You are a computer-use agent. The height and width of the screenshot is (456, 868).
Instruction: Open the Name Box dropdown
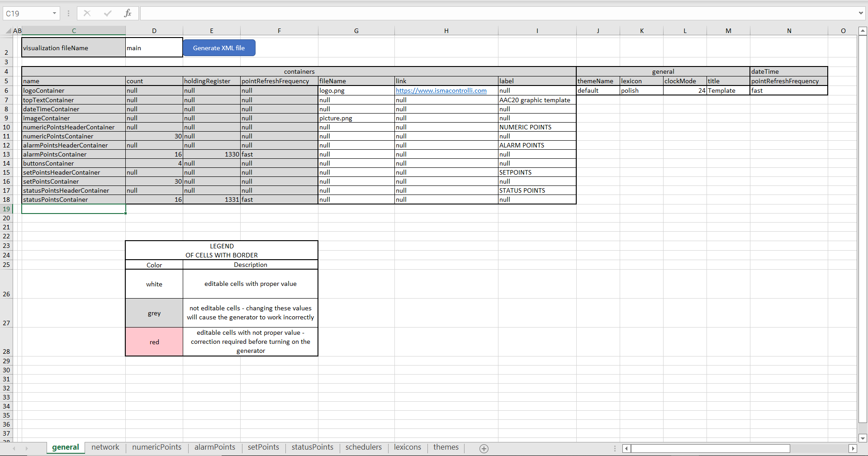click(x=54, y=14)
